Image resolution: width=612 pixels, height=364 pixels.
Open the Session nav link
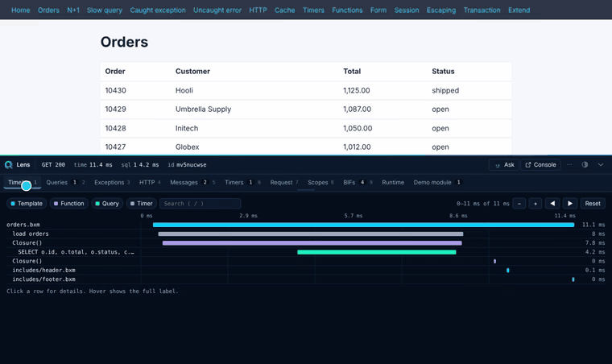[407, 10]
